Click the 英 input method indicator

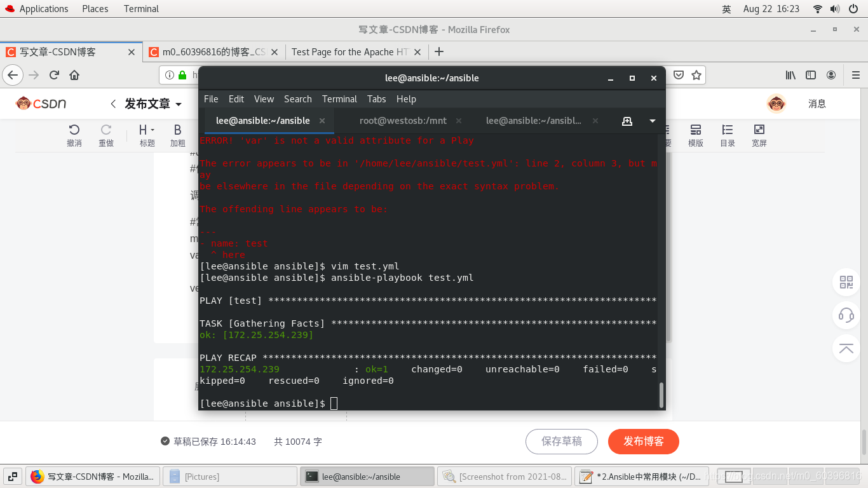tap(726, 9)
